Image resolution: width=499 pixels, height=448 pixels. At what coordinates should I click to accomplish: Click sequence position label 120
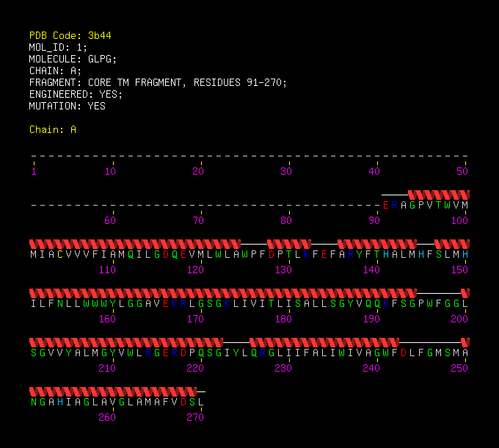195,270
